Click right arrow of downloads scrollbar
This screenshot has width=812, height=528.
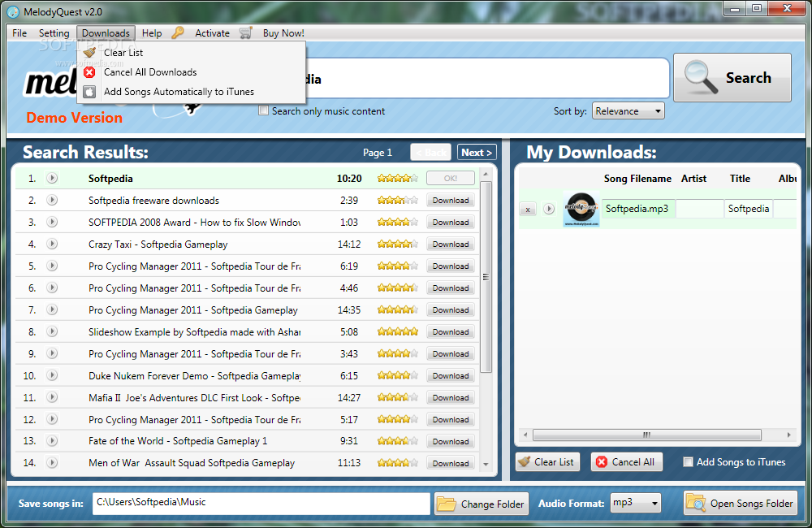coord(788,435)
